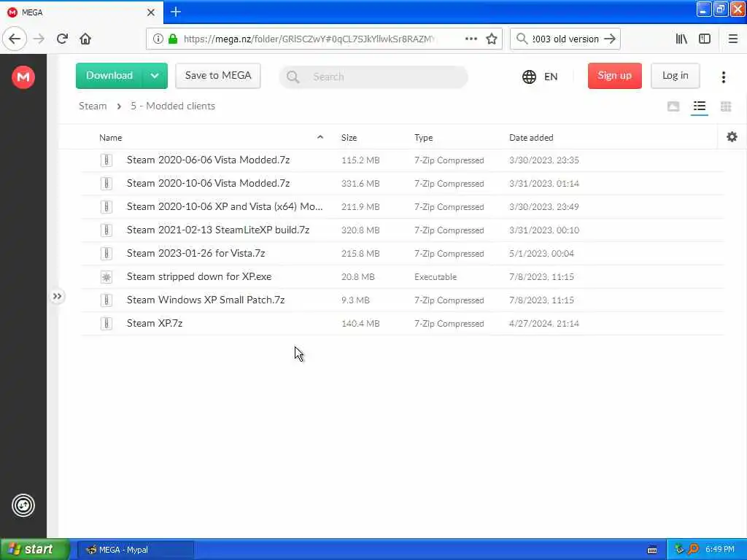Click the browser address bar URL
Image resolution: width=747 pixels, height=560 pixels.
point(309,39)
